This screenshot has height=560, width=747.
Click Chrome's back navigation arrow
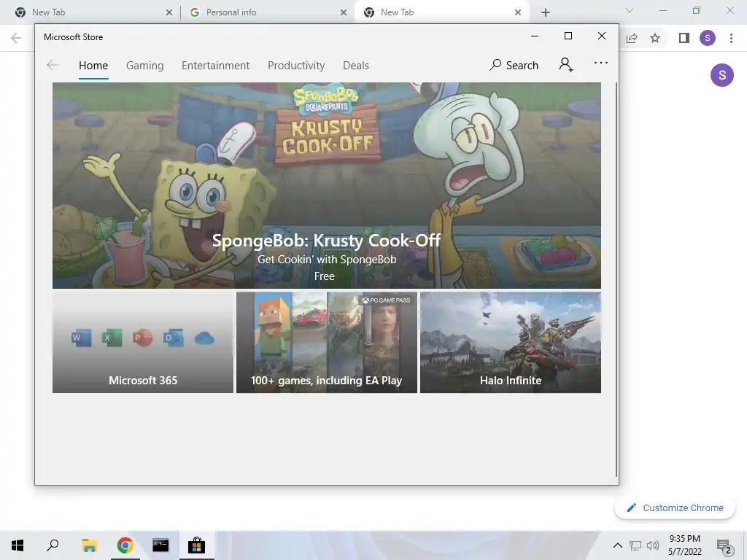pos(16,38)
